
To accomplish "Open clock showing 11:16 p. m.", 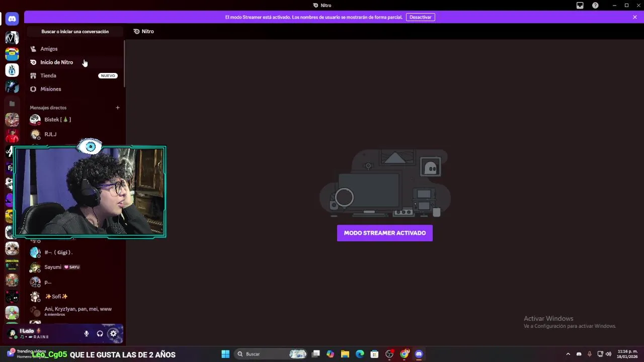I will 627,354.
